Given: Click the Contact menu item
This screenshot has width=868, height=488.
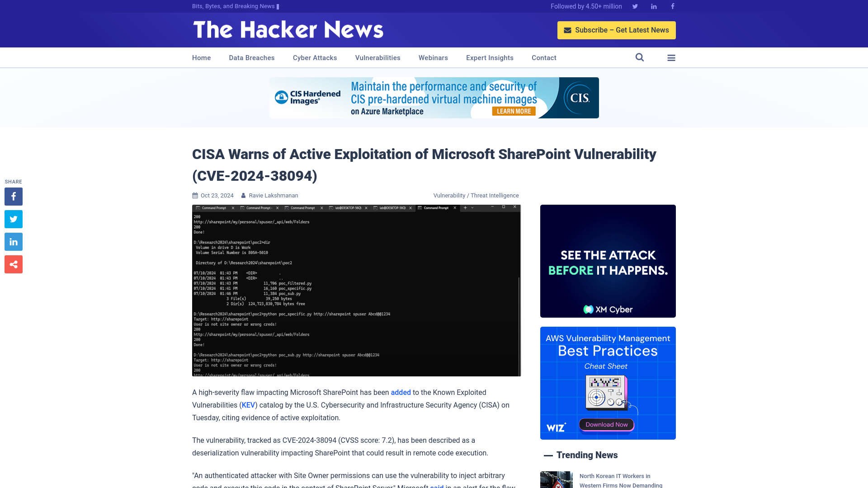Looking at the screenshot, I should (x=544, y=57).
